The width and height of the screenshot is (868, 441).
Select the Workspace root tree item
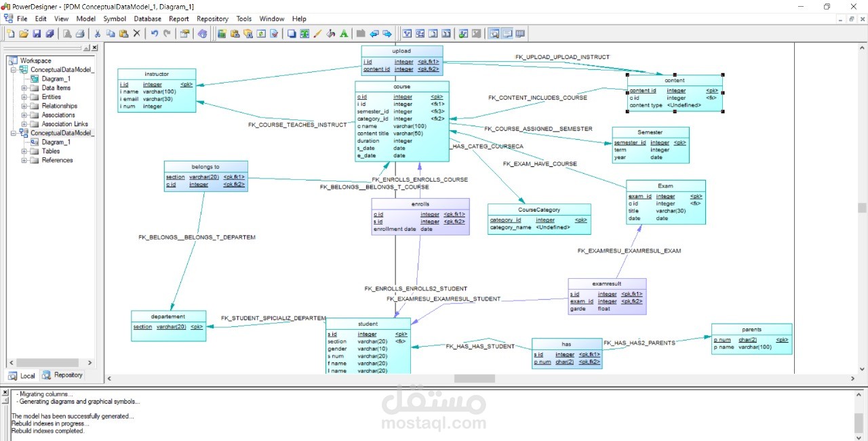pyautogui.click(x=35, y=60)
